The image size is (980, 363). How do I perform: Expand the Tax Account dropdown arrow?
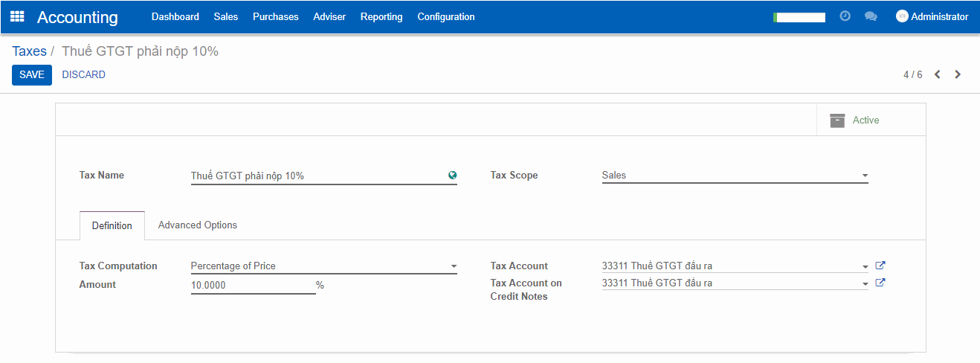[x=865, y=266]
